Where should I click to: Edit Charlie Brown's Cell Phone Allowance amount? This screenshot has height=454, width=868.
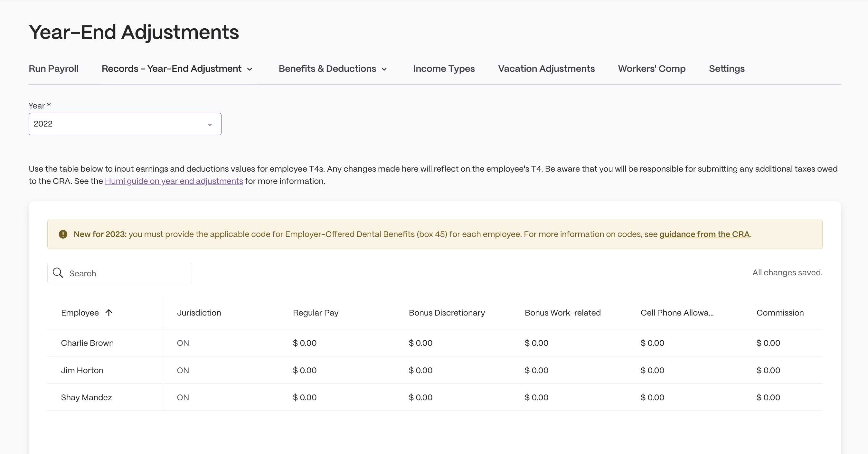pos(652,343)
